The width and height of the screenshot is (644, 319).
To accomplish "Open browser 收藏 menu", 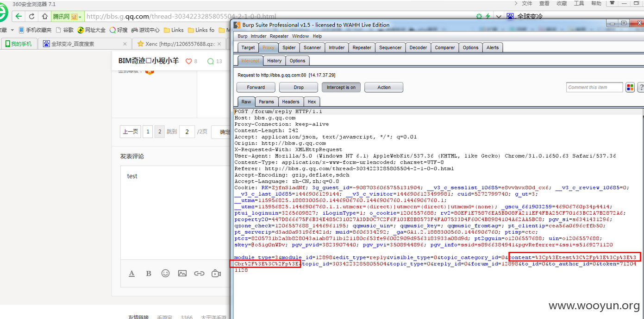I will [x=562, y=3].
